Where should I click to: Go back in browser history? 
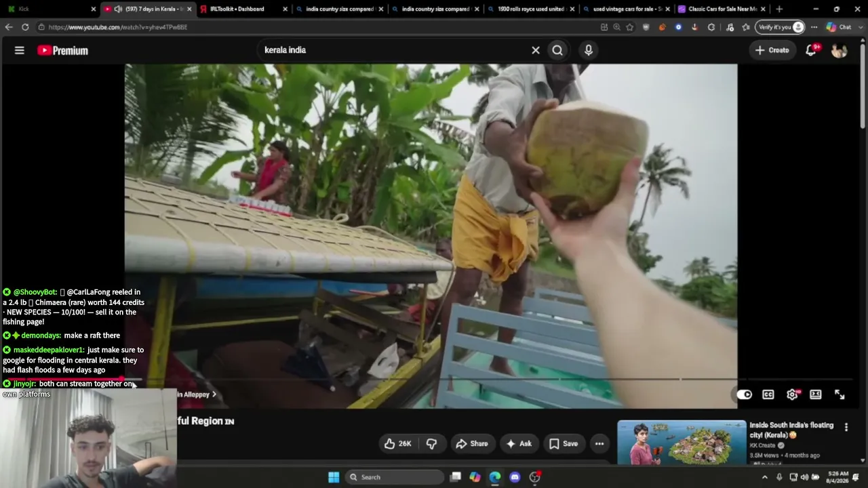click(9, 27)
